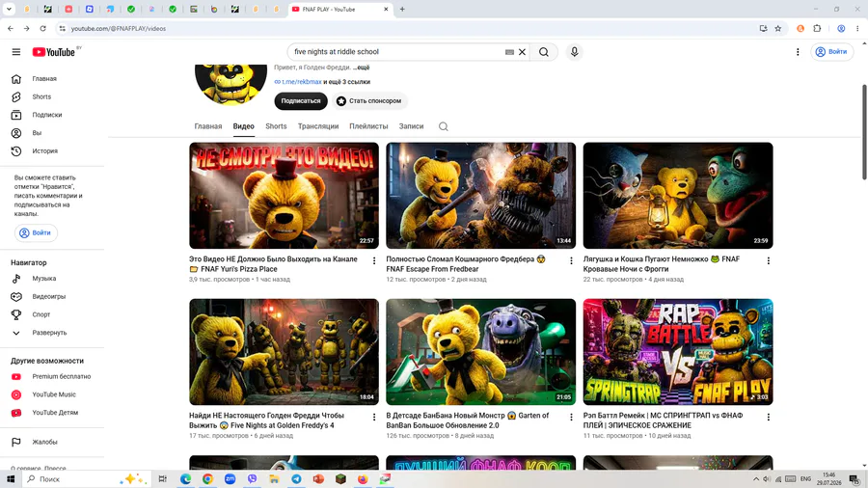Open the НЕ СМОТРИ ЭТО ВИДЕО thumbnail

pyautogui.click(x=284, y=196)
